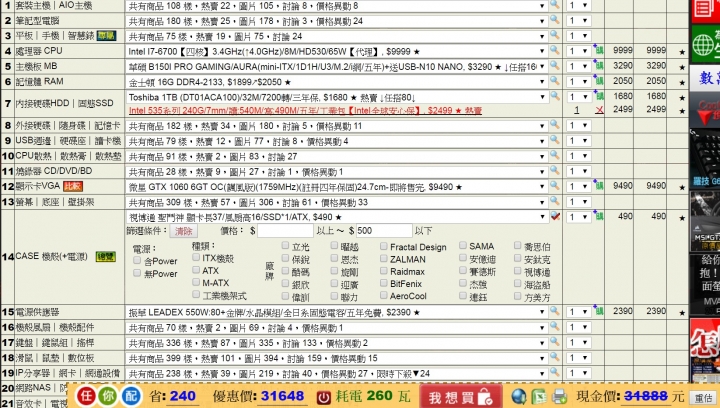Image resolution: width=720 pixels, height=408 pixels.
Task: Check the ZALMAN brand checkbox
Action: tap(384, 258)
